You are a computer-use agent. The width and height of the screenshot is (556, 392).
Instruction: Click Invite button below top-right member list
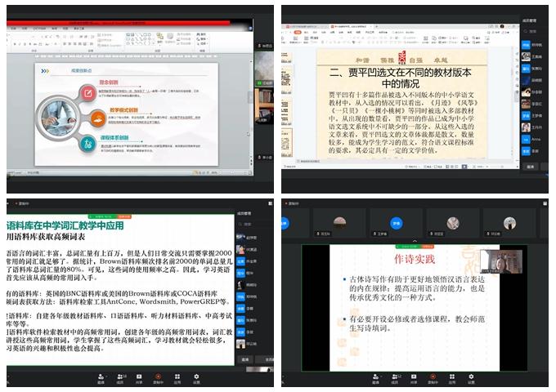click(x=530, y=166)
